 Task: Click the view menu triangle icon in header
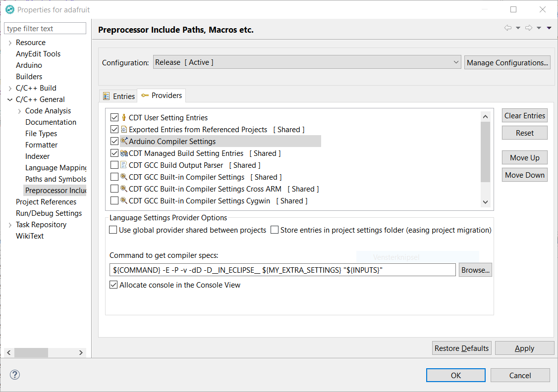tap(549, 28)
